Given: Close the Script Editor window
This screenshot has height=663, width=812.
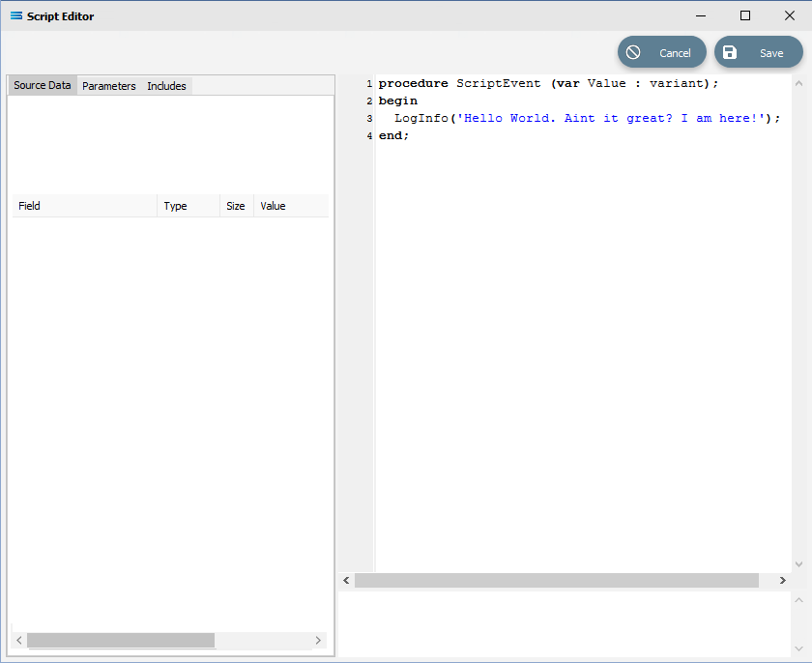Looking at the screenshot, I should (x=790, y=16).
